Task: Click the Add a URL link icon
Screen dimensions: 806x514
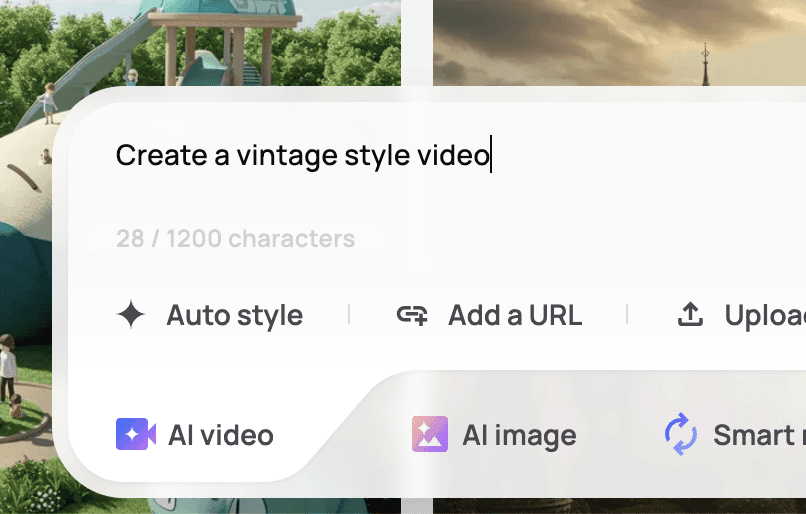Action: (412, 315)
